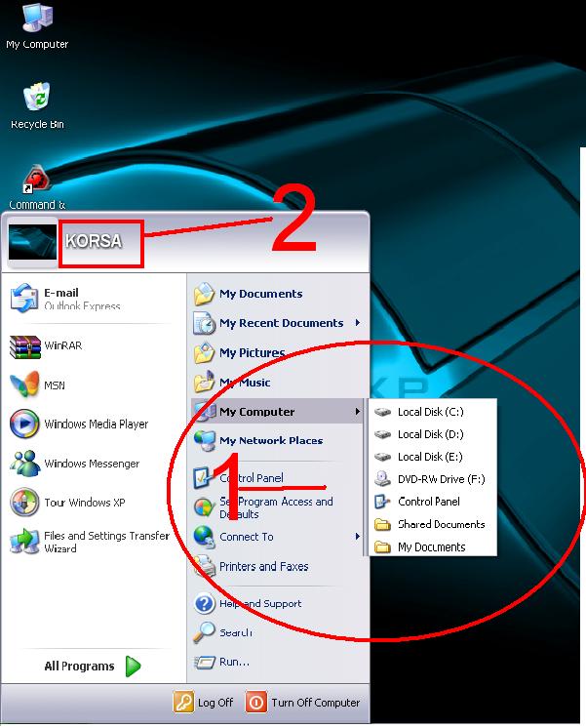Click the Windows Messenger icon
Screen dimensions: 586x728
click(25, 463)
